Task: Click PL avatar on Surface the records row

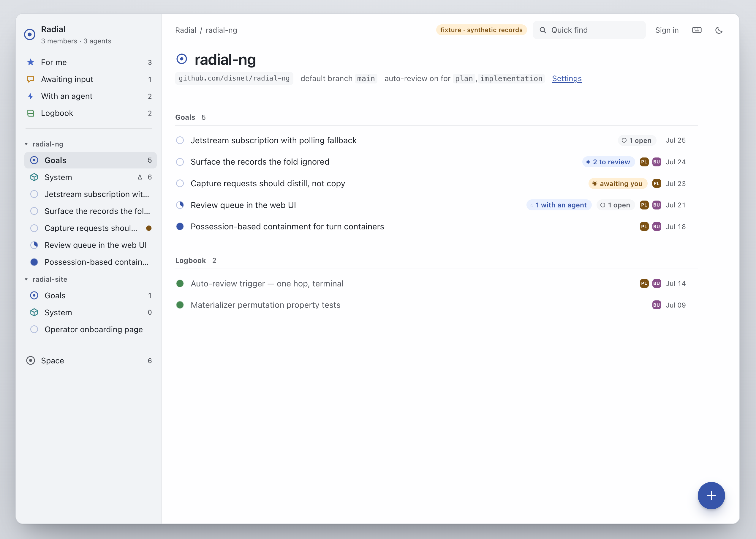Action: 644,162
